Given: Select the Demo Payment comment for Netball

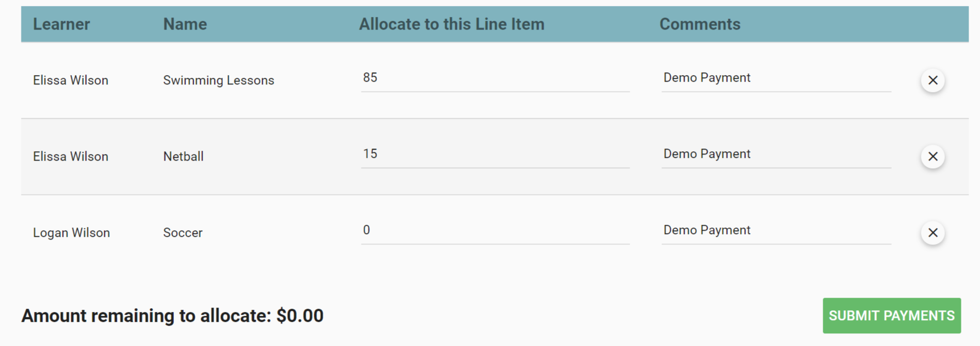Looking at the screenshot, I should 775,156.
